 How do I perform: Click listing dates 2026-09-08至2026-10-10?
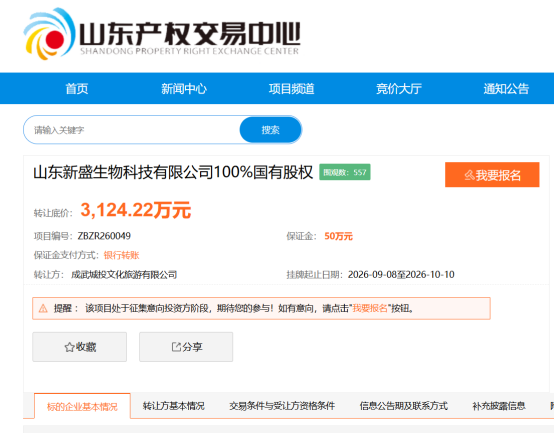401,275
